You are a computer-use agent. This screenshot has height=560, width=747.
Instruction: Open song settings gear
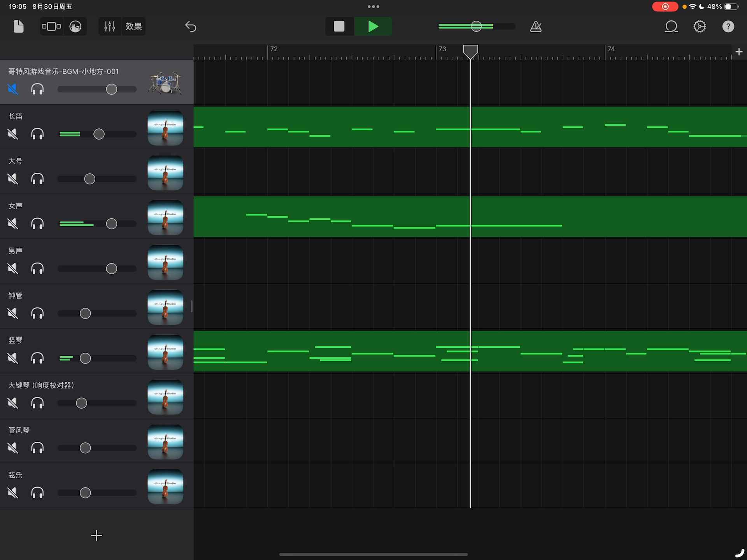(x=700, y=26)
